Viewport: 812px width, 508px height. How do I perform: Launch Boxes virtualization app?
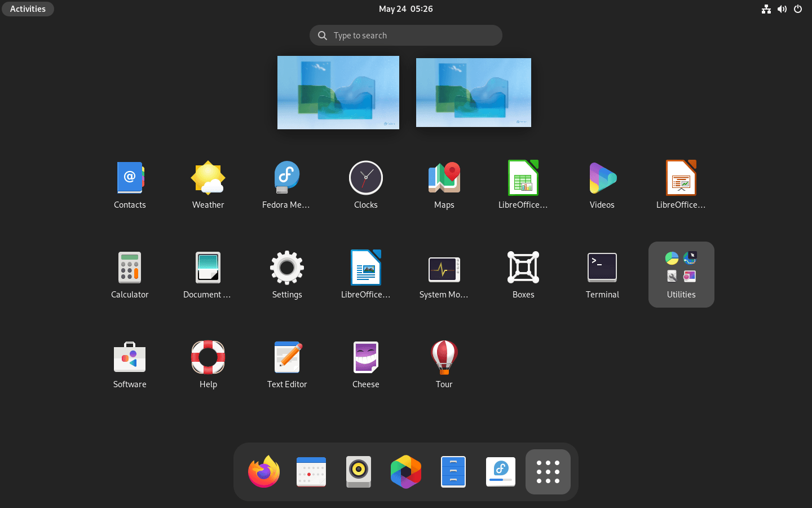point(523,267)
